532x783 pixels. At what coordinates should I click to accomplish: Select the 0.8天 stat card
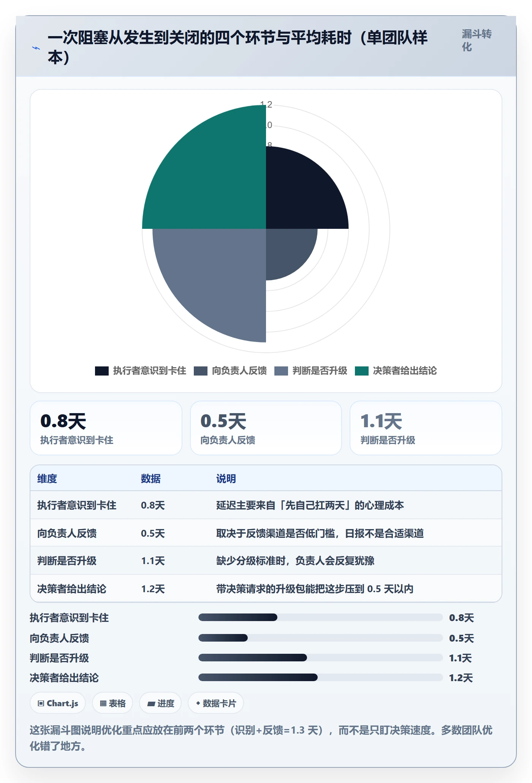pyautogui.click(x=106, y=428)
